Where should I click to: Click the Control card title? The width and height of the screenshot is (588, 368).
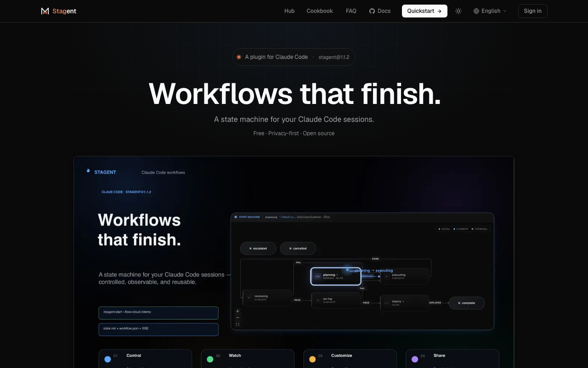click(134, 356)
